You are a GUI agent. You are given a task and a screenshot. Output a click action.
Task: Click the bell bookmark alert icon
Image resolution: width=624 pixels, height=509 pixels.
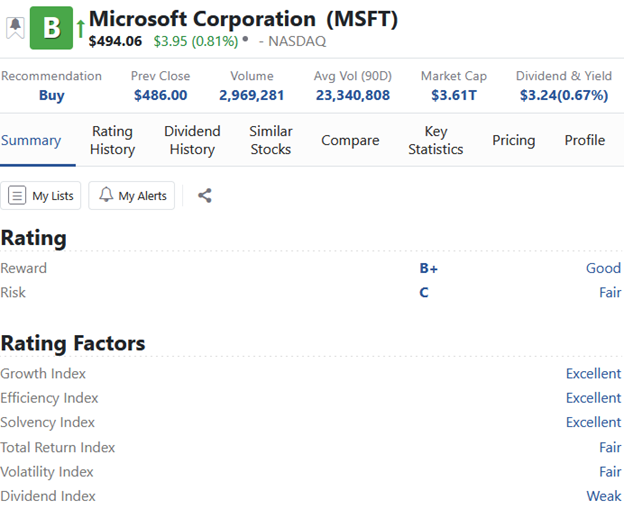16,28
